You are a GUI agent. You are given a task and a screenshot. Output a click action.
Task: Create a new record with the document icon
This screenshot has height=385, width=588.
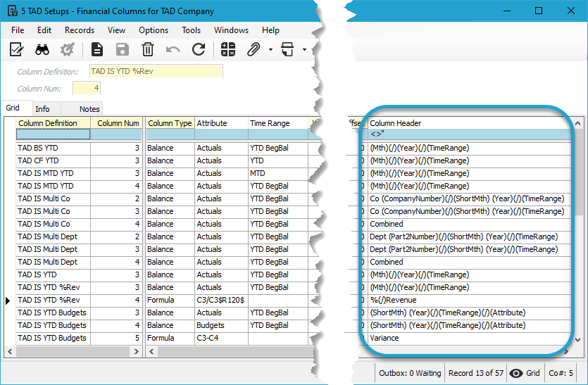click(x=97, y=49)
